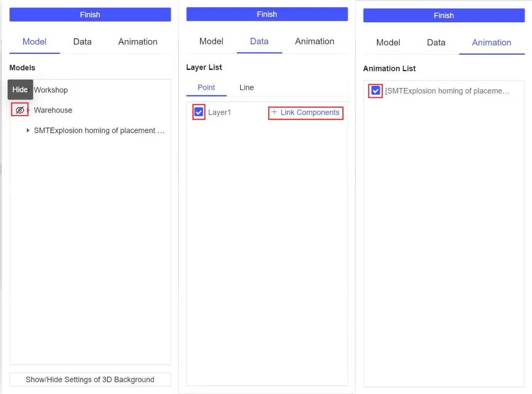
Task: Expand the Warehouse tree node
Action: click(28, 110)
